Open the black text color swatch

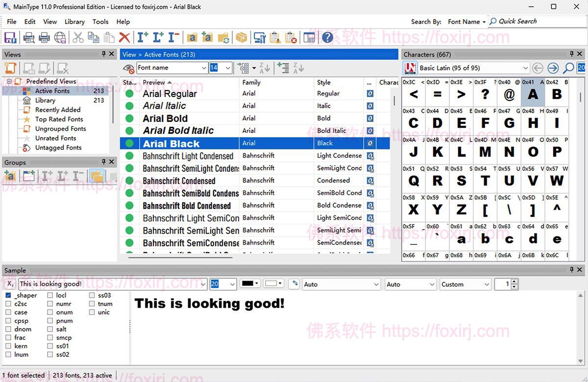point(249,284)
